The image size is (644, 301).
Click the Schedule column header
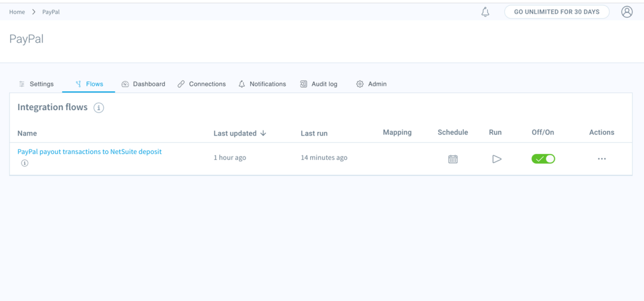[x=453, y=132]
